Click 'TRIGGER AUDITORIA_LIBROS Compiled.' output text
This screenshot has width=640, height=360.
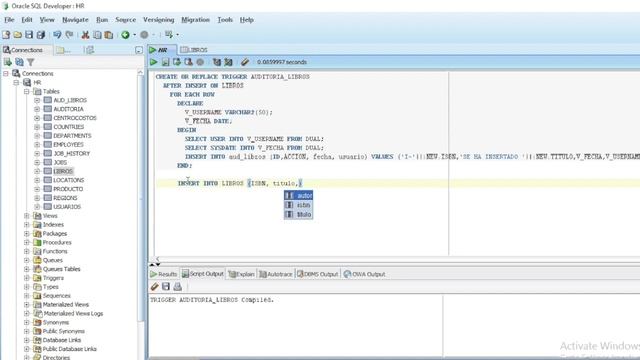(211, 300)
